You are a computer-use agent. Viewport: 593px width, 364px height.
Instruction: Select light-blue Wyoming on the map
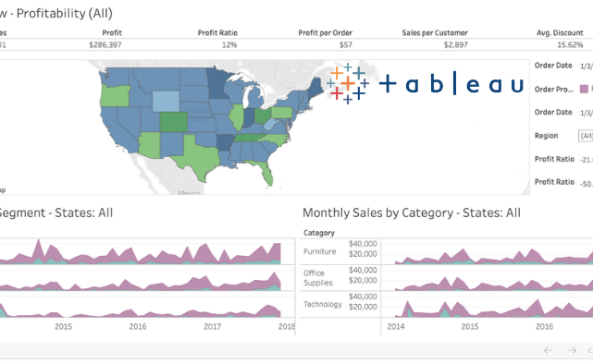[x=166, y=102]
